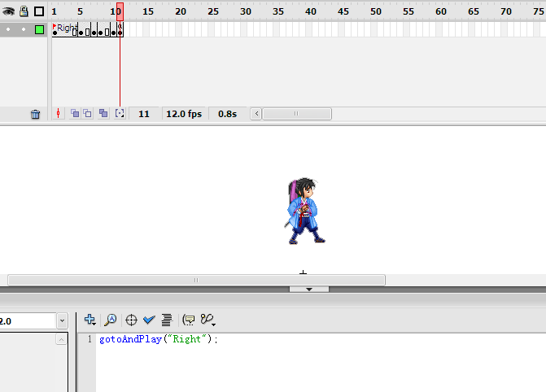
Task: Click the show code hint icon
Action: point(189,320)
